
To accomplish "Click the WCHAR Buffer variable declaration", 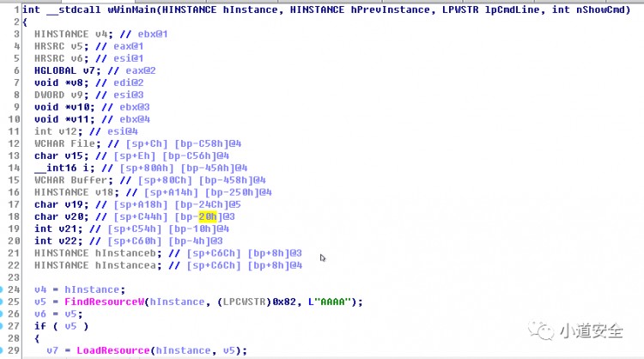I will point(68,179).
